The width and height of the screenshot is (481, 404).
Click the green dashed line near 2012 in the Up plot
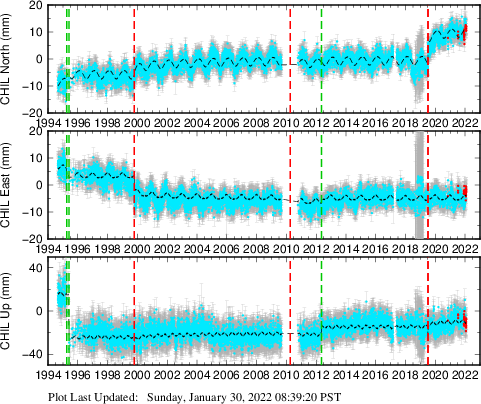tap(321, 313)
